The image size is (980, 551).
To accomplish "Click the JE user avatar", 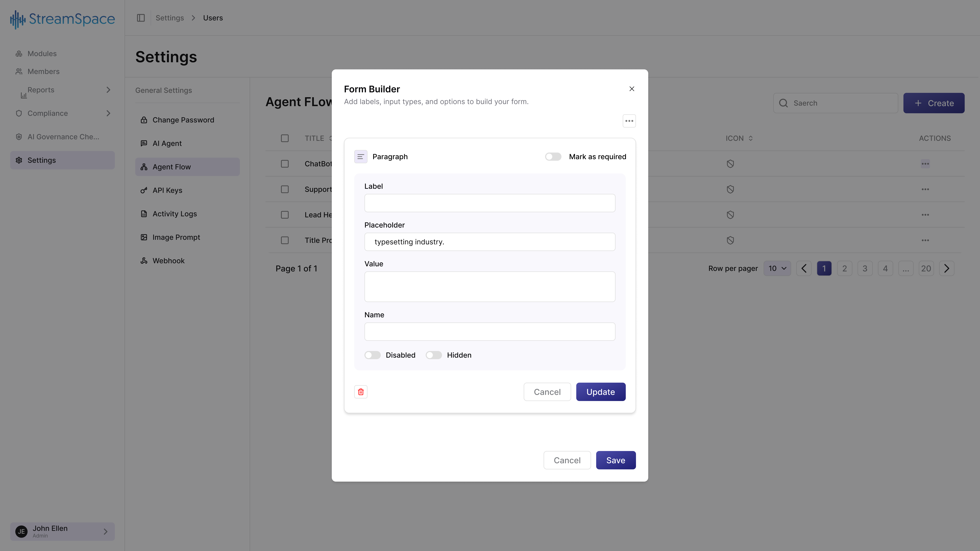I will [x=21, y=531].
